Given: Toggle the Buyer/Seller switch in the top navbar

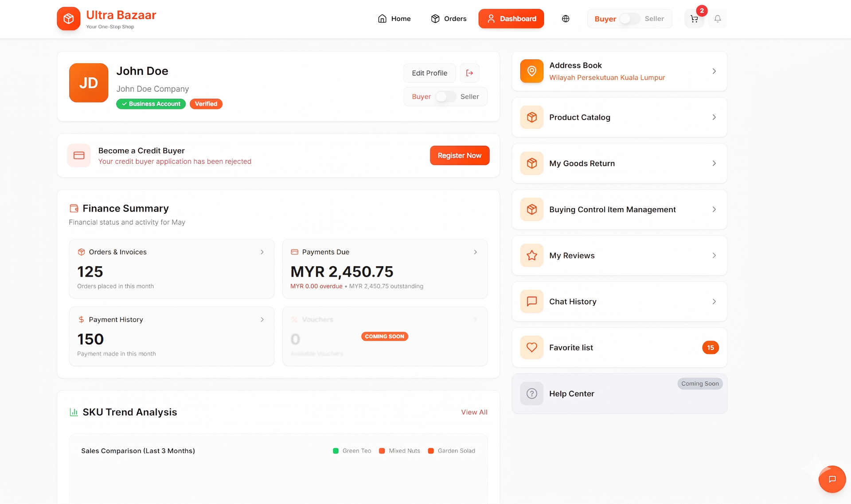Looking at the screenshot, I should point(630,19).
